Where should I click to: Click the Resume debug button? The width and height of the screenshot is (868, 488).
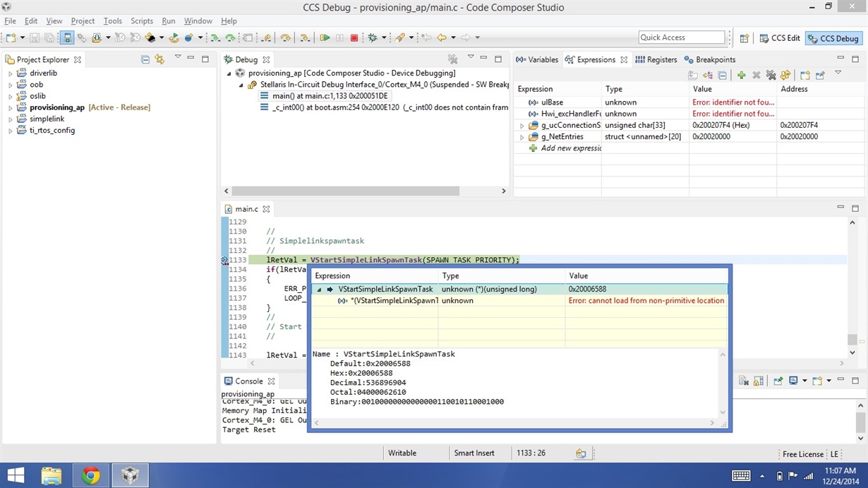(x=325, y=37)
